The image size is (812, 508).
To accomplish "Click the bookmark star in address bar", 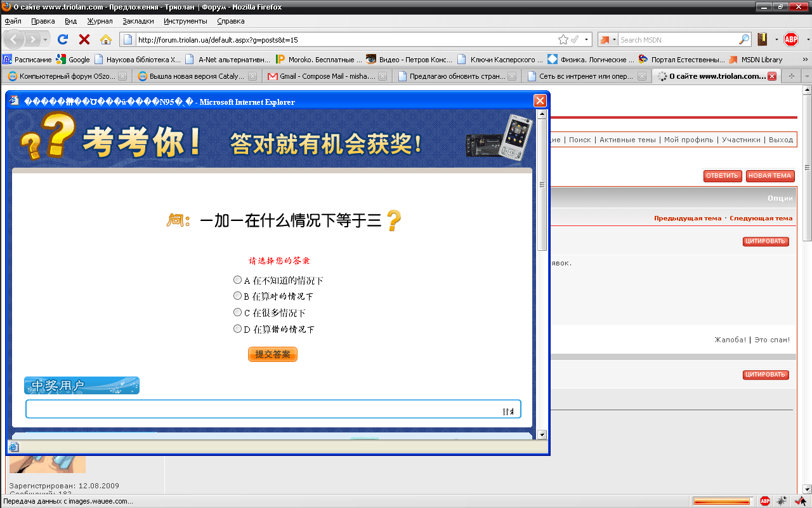I will [x=563, y=39].
